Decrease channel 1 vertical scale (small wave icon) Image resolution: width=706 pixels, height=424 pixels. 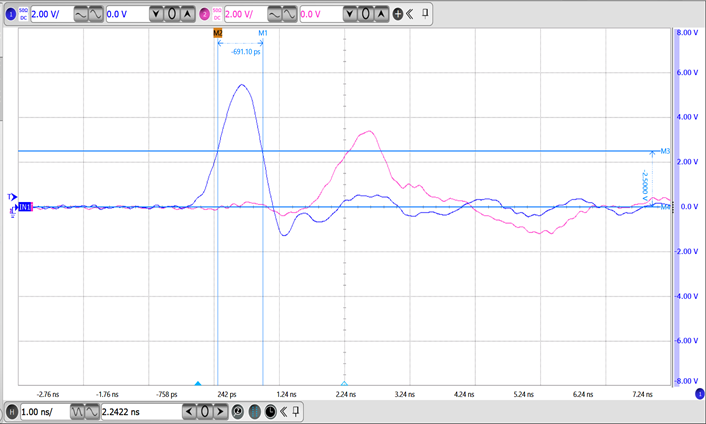80,14
